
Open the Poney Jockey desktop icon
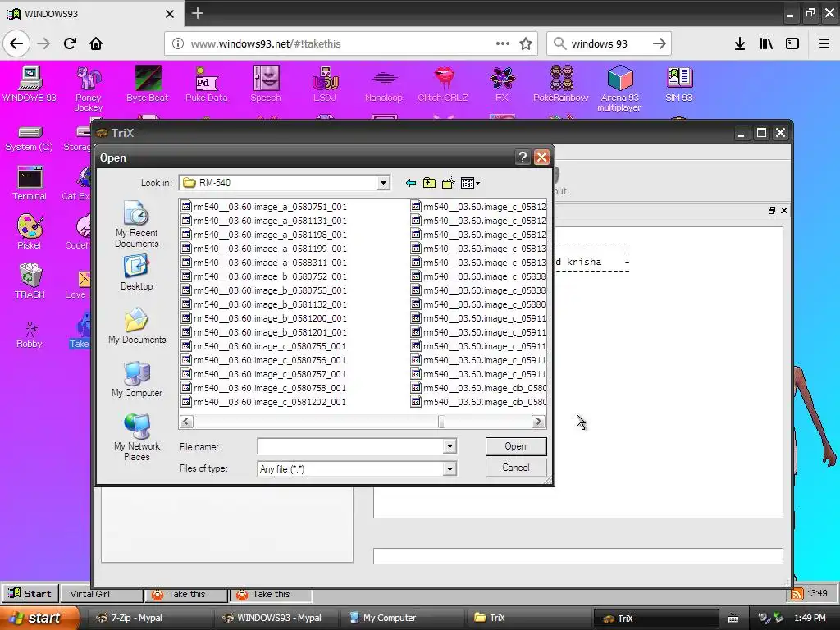(x=89, y=89)
